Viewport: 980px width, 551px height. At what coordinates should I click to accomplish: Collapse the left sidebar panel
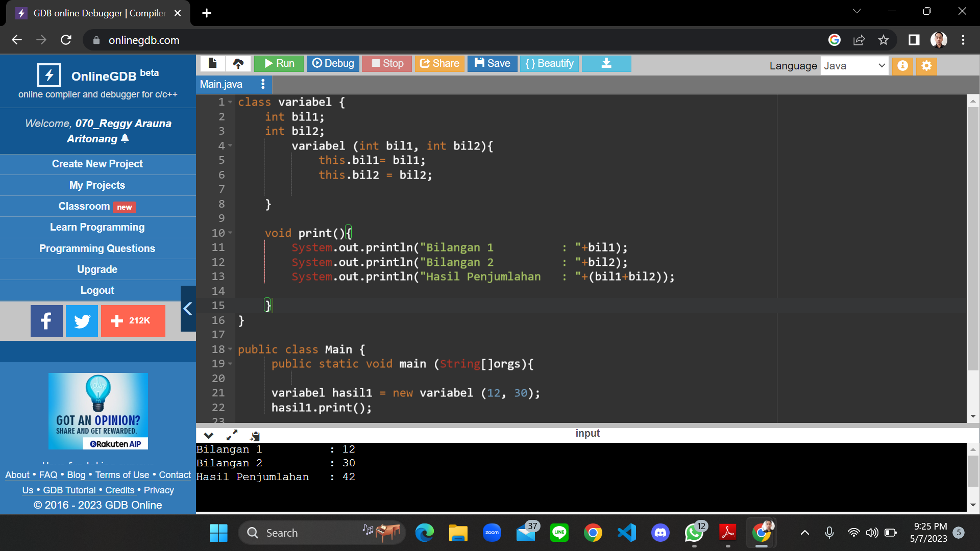187,309
